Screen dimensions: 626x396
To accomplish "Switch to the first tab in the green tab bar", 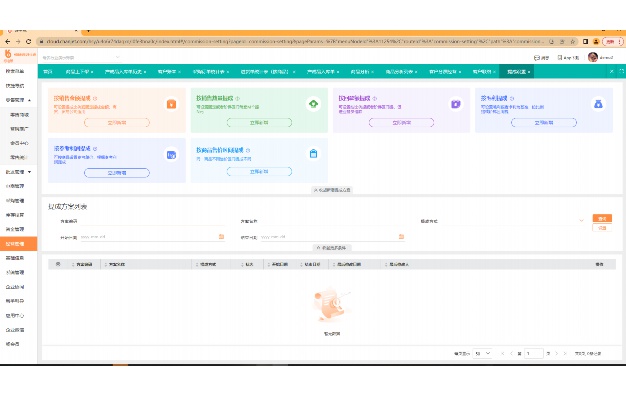I will coord(48,72).
